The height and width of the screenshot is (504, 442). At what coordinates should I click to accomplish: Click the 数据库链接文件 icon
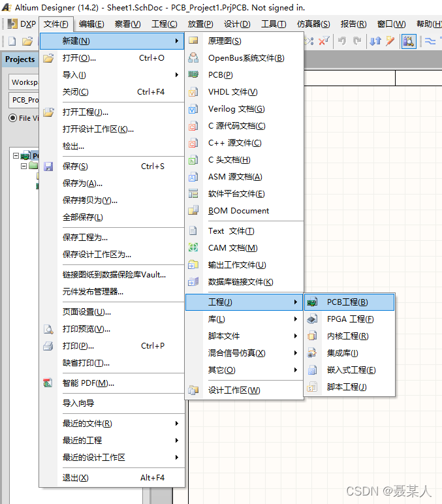(x=193, y=281)
